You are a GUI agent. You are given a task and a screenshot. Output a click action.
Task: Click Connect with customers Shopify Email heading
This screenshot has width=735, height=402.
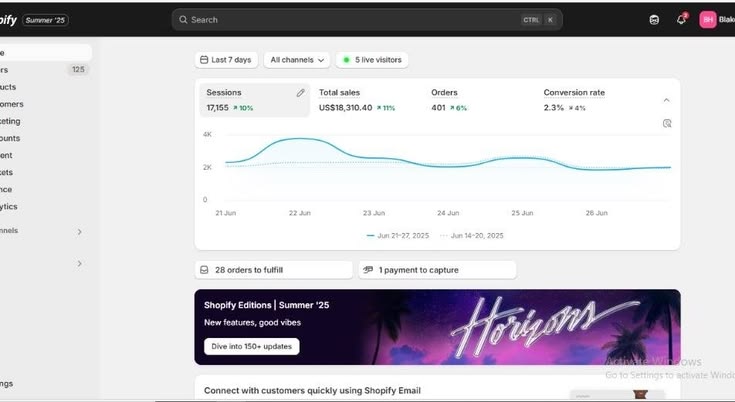(x=312, y=390)
